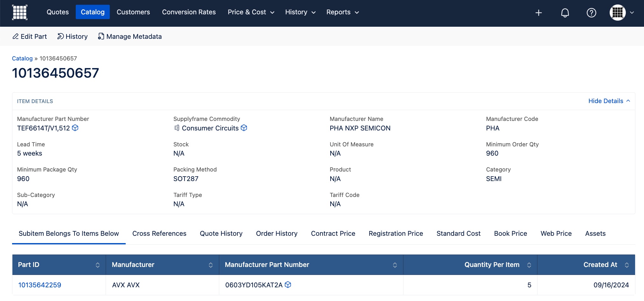Open the Conversion Rates page

189,12
